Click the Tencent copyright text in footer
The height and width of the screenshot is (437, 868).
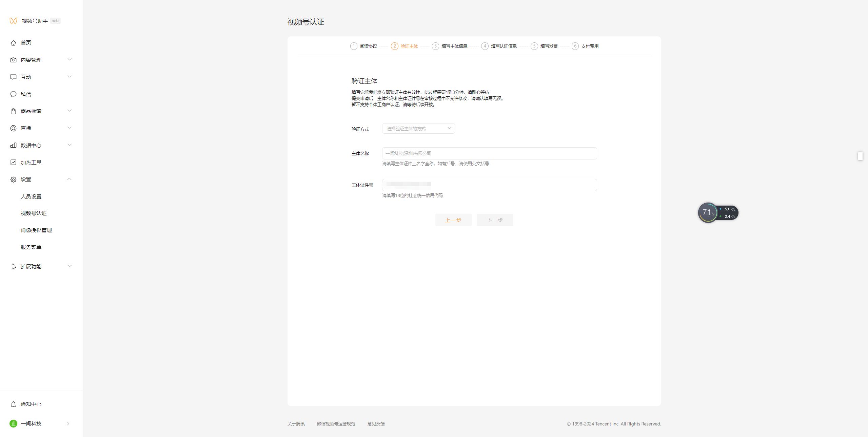click(x=614, y=424)
